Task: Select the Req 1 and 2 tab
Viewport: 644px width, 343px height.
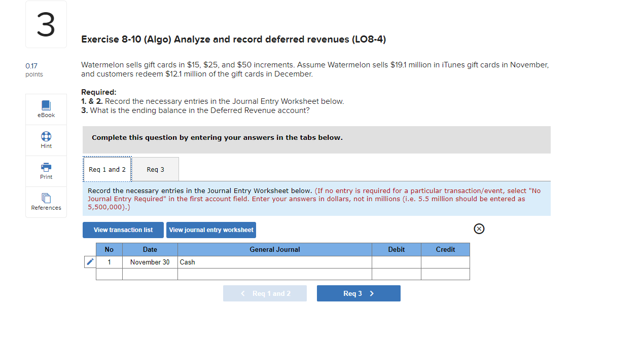Action: tap(106, 169)
